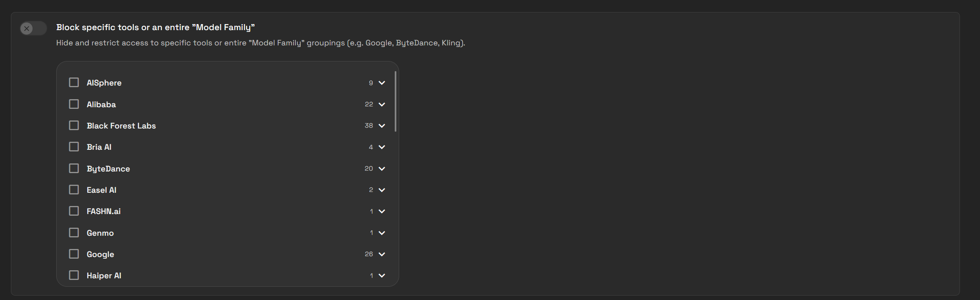Expand the Google model family list

(x=381, y=254)
